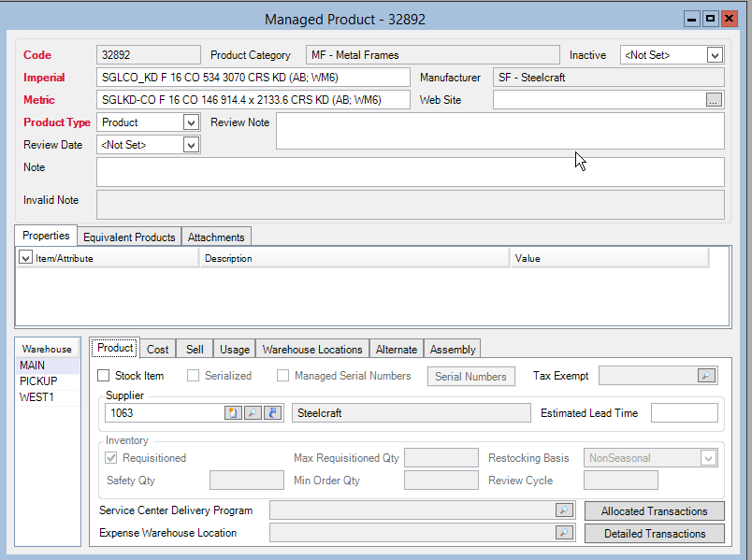The height and width of the screenshot is (560, 752).
Task: Expand the Review Date dropdown
Action: click(x=191, y=145)
